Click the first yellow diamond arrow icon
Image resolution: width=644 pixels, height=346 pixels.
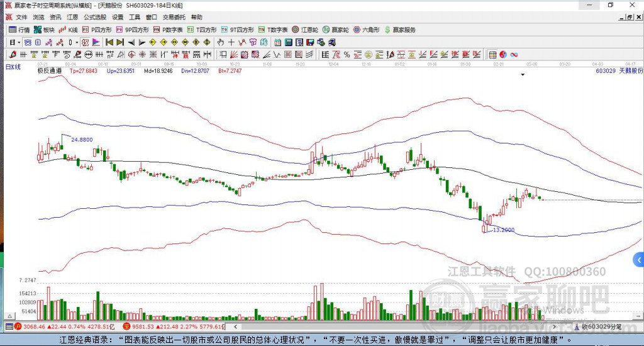[153, 42]
